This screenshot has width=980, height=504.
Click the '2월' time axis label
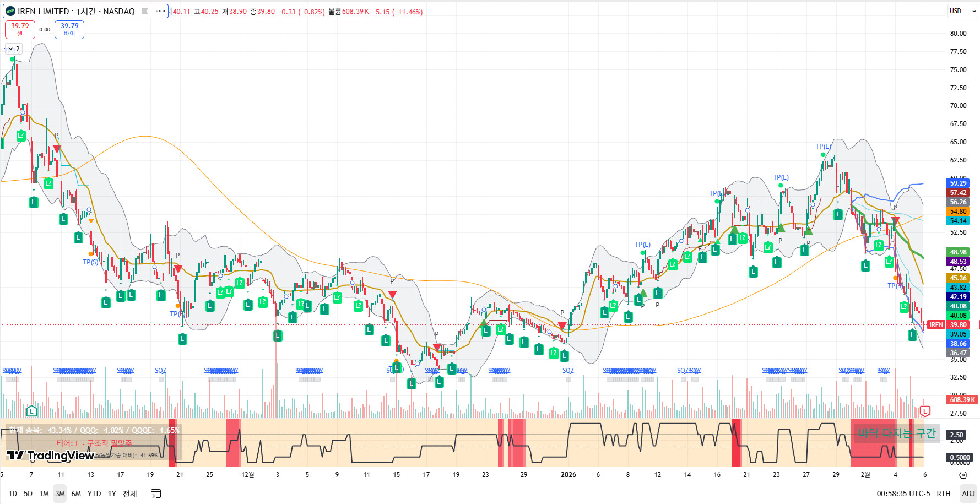pos(865,475)
